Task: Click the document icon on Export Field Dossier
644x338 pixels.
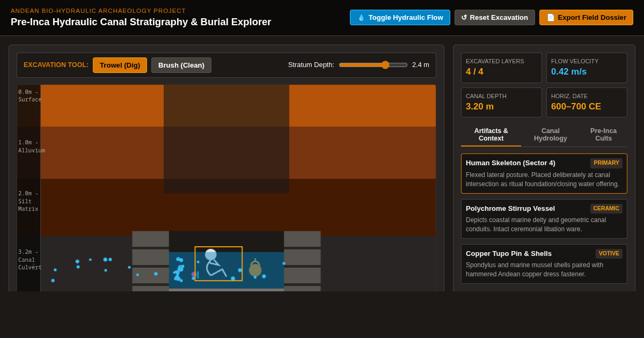Action: (x=551, y=18)
